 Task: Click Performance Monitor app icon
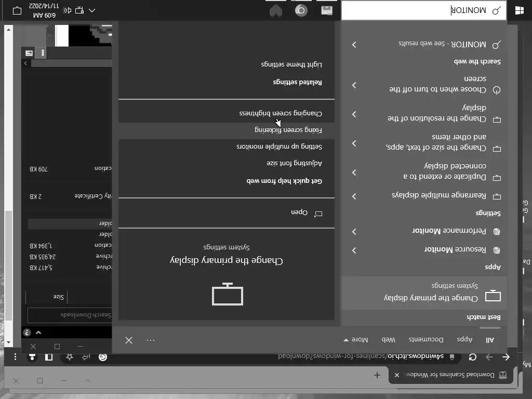[x=496, y=231]
